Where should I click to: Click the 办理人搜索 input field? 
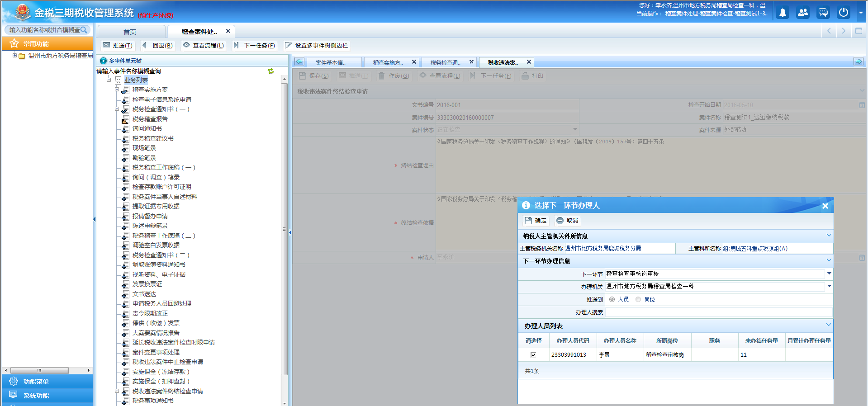pos(719,312)
